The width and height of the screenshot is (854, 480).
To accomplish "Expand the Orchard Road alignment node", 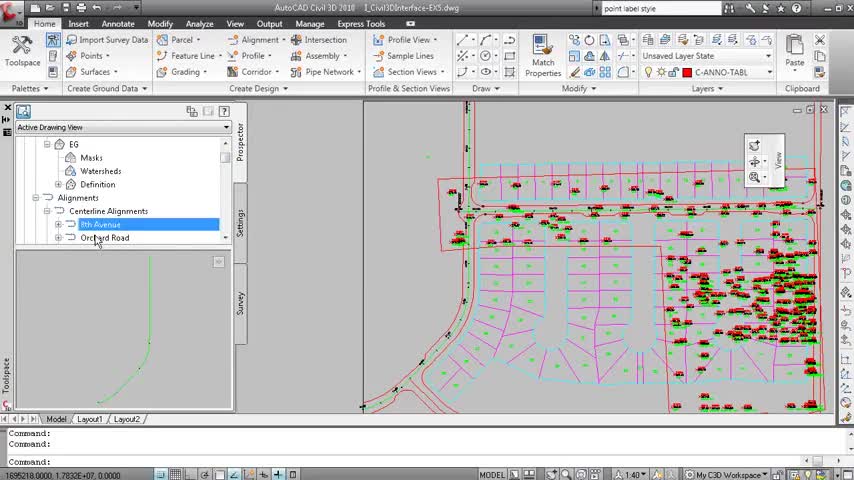I will 58,238.
